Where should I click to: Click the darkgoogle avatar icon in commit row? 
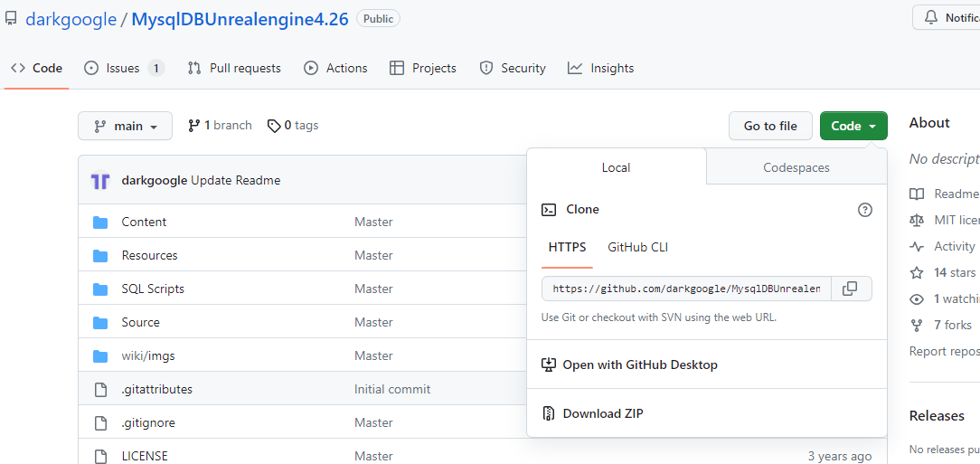100,181
